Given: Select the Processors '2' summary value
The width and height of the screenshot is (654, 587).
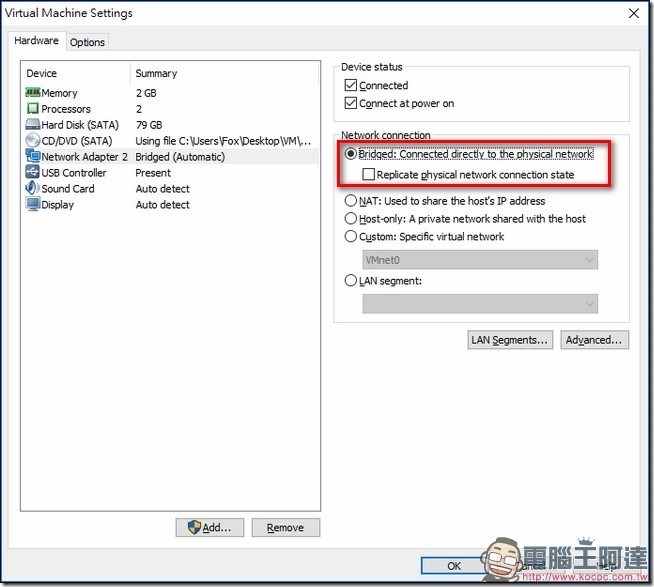Looking at the screenshot, I should tap(139, 109).
